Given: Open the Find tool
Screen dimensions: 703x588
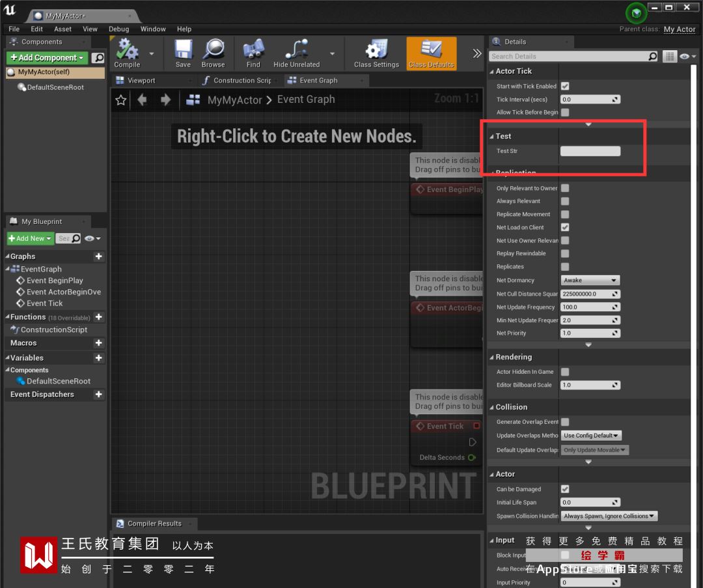Looking at the screenshot, I should tap(253, 53).
